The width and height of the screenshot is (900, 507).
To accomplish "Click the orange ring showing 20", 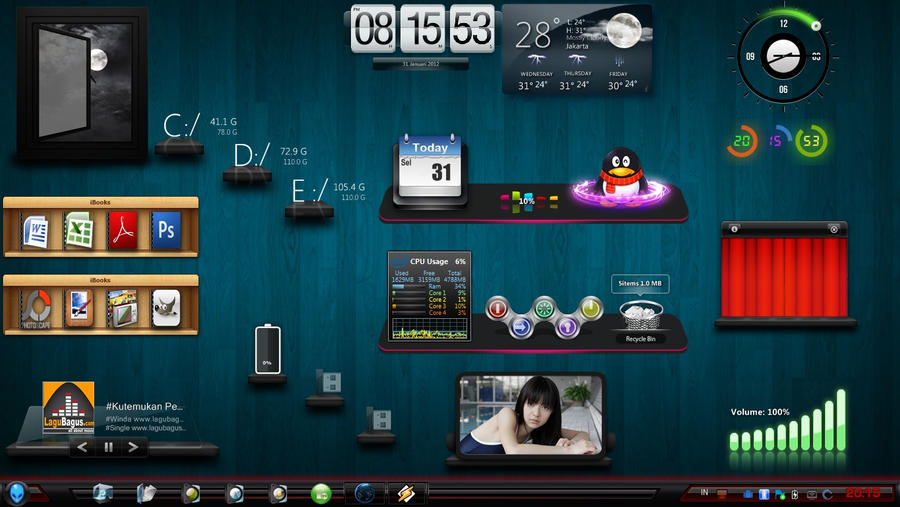I will tap(742, 141).
